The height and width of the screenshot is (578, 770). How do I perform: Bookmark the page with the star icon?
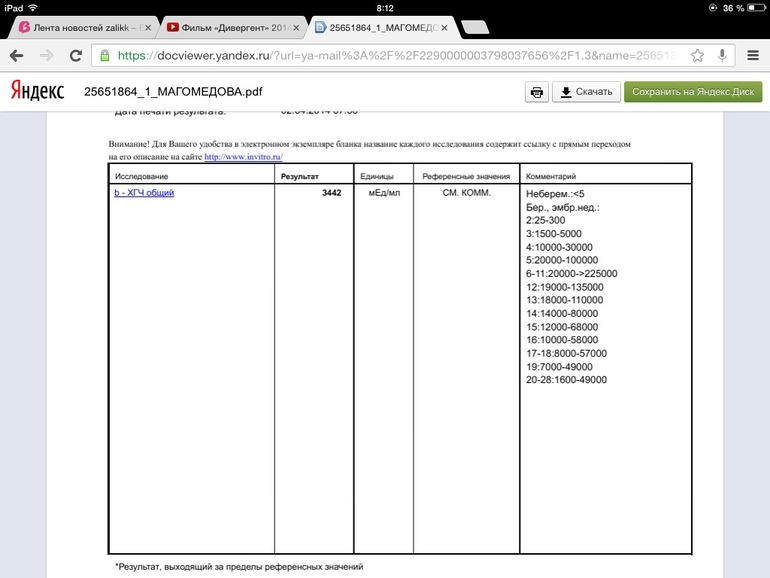pos(697,55)
